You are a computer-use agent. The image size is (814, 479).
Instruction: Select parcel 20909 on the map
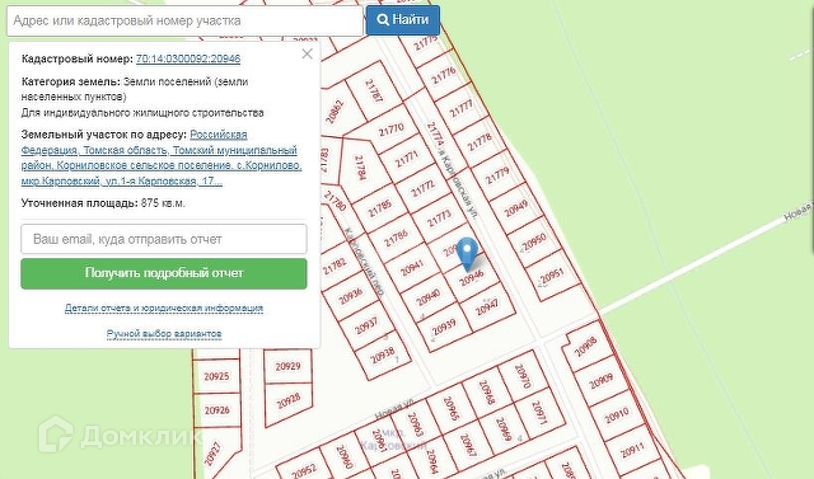[601, 381]
